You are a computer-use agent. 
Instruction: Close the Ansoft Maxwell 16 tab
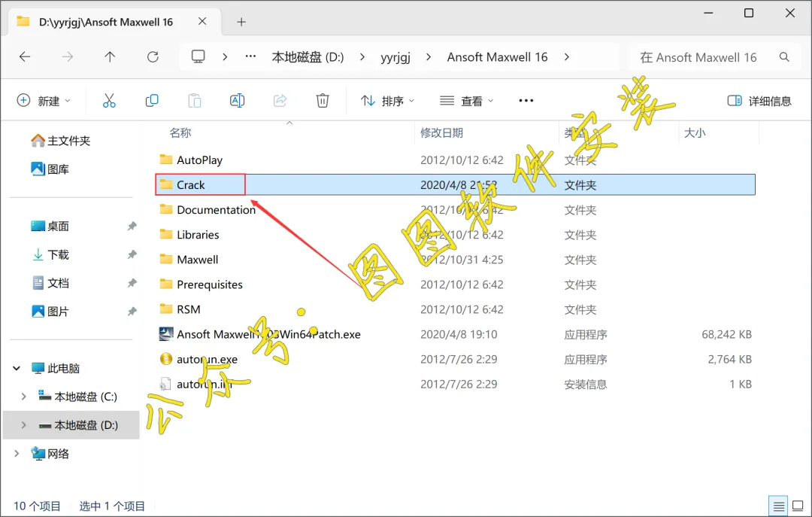202,21
